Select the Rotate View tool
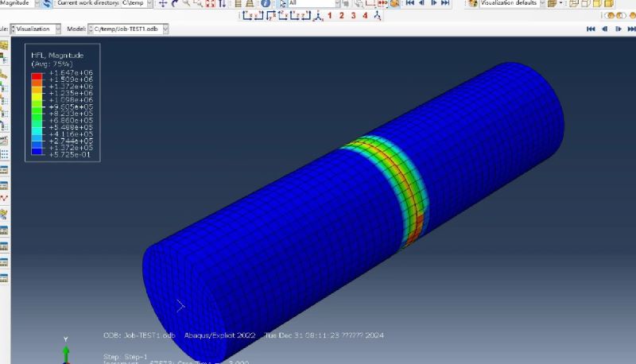This screenshot has height=364, width=636. [x=175, y=3]
